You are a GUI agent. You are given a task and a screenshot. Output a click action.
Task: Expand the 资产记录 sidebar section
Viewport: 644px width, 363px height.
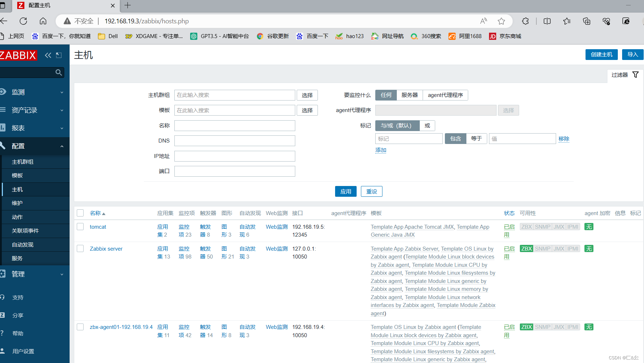click(x=62, y=110)
